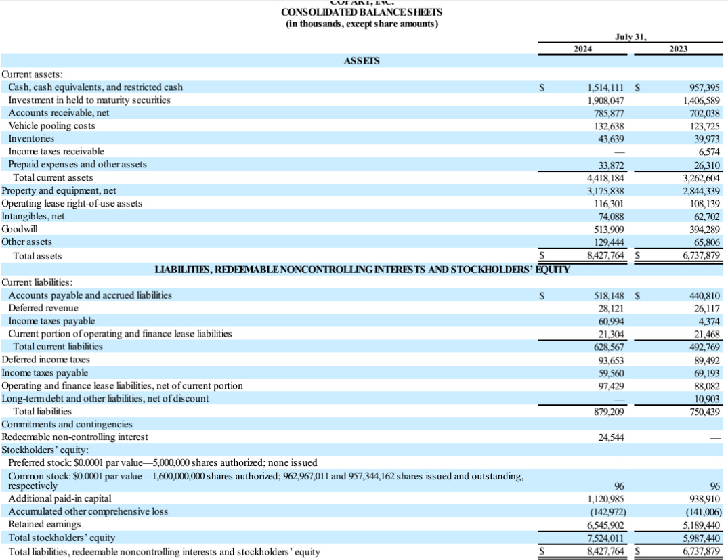Image resolution: width=728 pixels, height=560 pixels.
Task: Select 'Accounts receivable, net' label
Action: coord(59,113)
